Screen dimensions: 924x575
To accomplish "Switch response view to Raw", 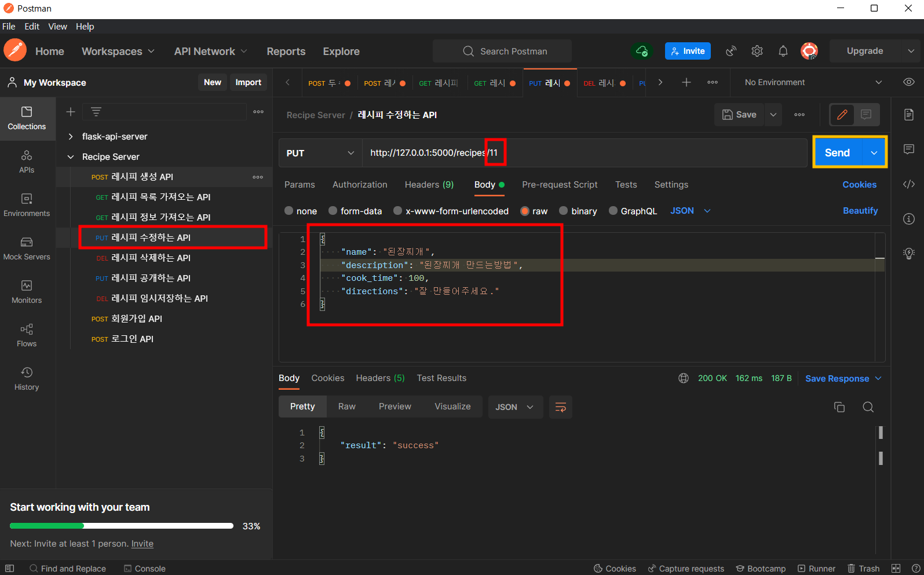I will pos(347,406).
